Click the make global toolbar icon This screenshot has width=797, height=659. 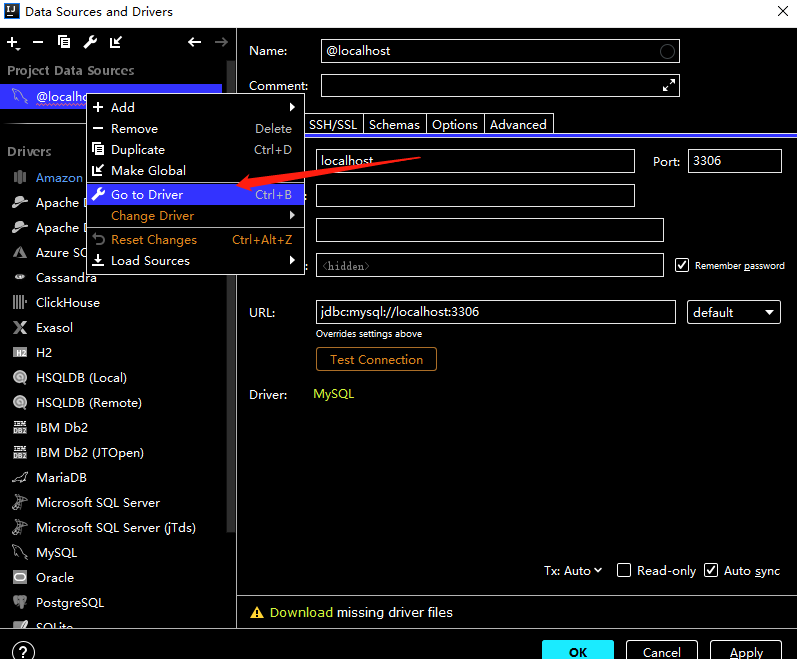point(116,42)
